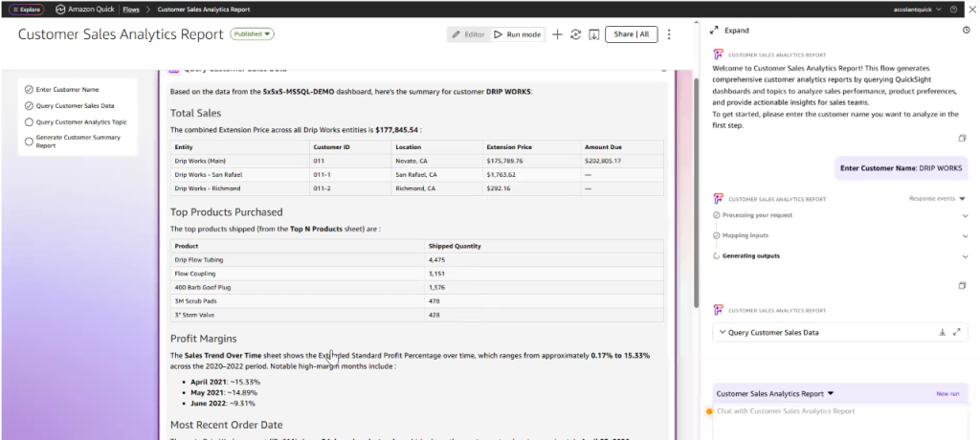Close the panel with top-right X
The height and width of the screenshot is (440, 980).
coord(972,10)
